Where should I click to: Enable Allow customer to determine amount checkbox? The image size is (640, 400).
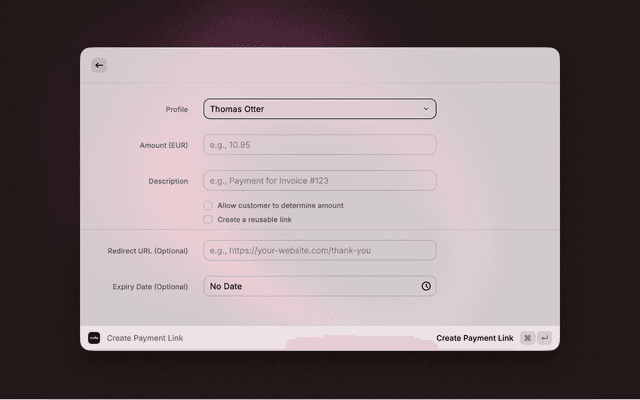click(x=208, y=205)
